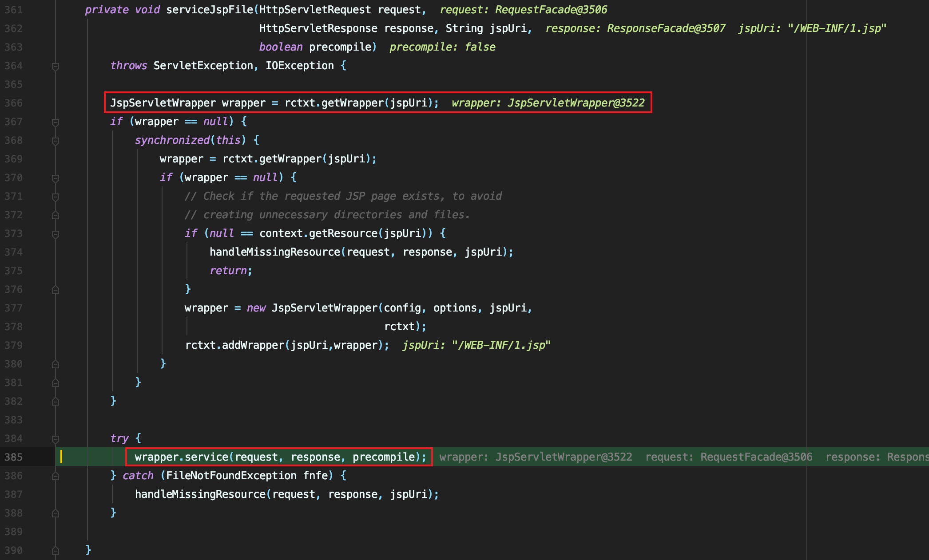The width and height of the screenshot is (929, 560).
Task: Click the comment on line 371
Action: [x=343, y=196]
